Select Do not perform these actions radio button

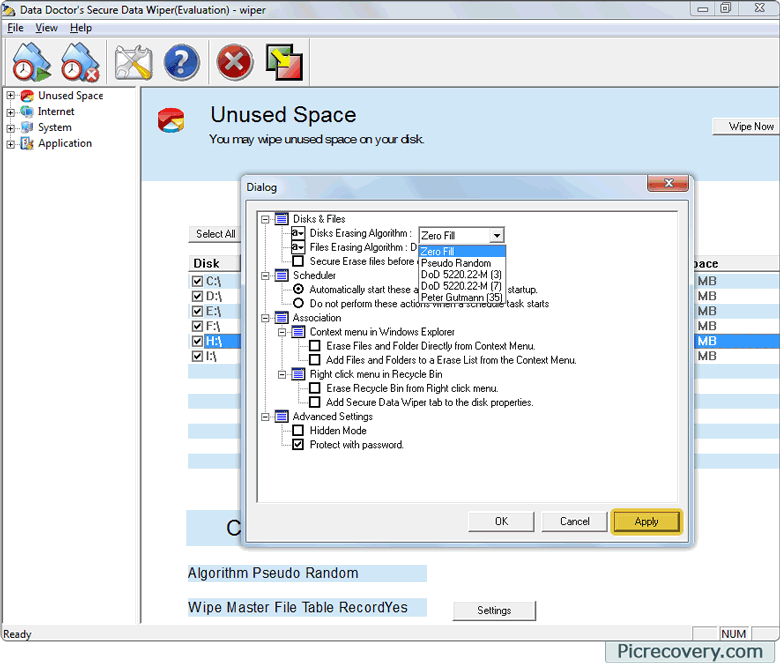click(x=298, y=303)
